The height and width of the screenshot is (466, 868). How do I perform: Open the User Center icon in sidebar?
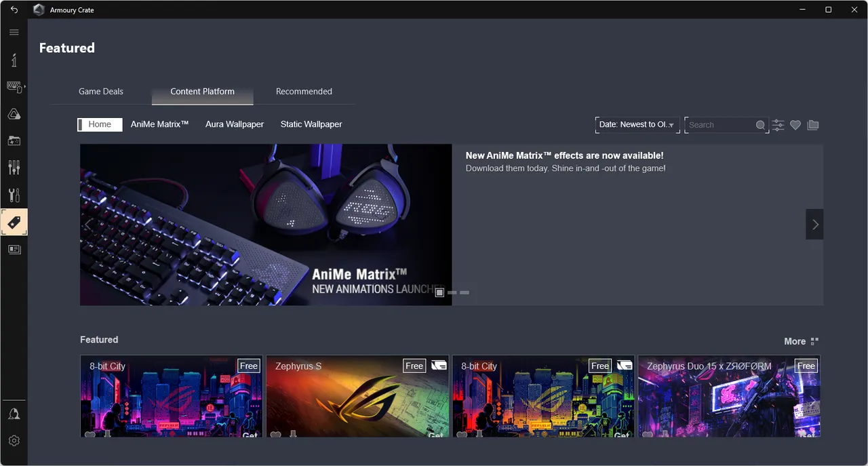click(14, 414)
